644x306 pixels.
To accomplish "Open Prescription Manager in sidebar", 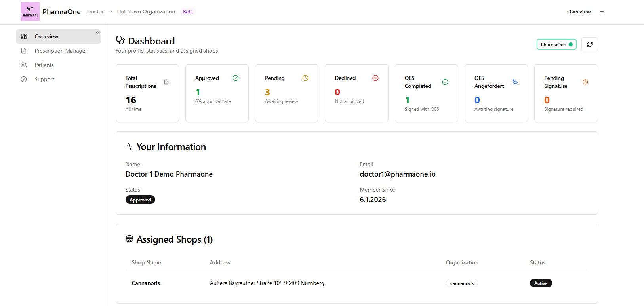I will tap(61, 51).
